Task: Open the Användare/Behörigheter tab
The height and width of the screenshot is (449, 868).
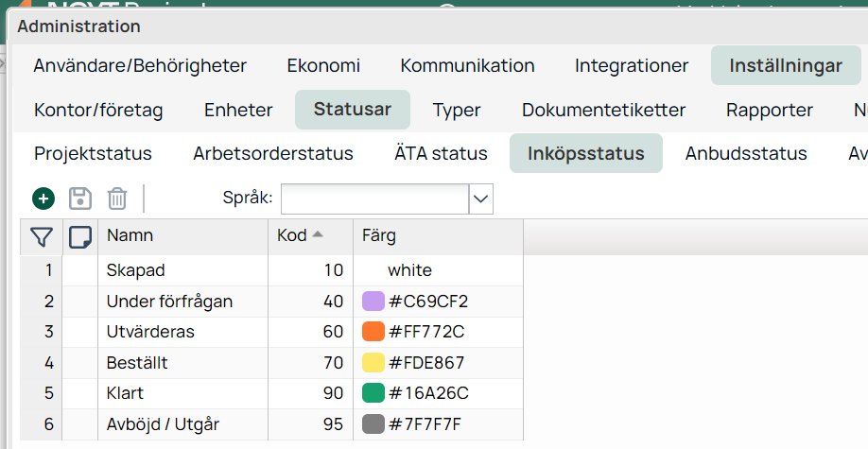Action: (x=140, y=65)
